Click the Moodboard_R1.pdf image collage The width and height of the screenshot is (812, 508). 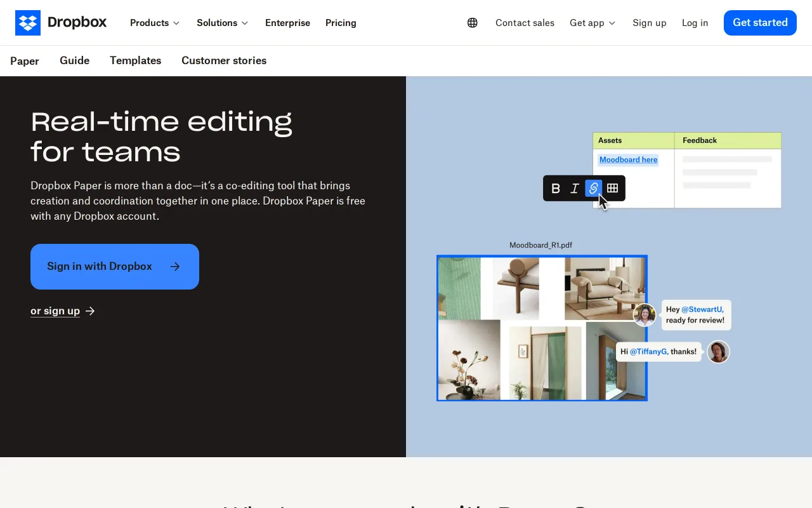542,328
